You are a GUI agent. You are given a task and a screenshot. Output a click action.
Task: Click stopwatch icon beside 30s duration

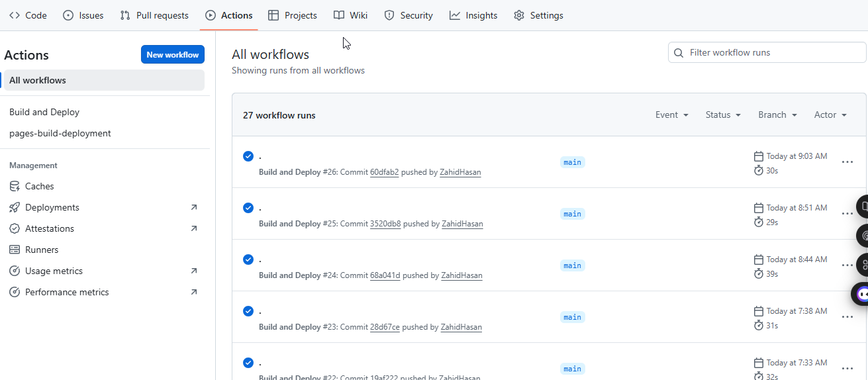coord(759,171)
